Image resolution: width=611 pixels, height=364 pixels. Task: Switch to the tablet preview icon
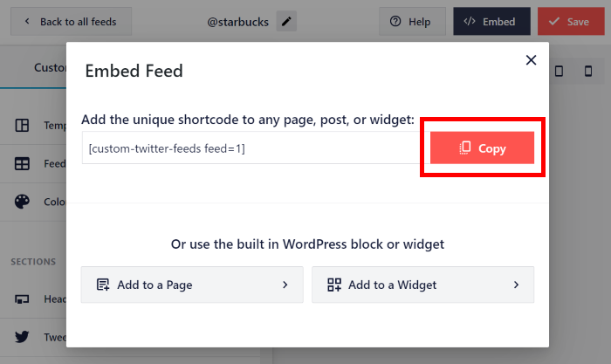click(x=560, y=71)
